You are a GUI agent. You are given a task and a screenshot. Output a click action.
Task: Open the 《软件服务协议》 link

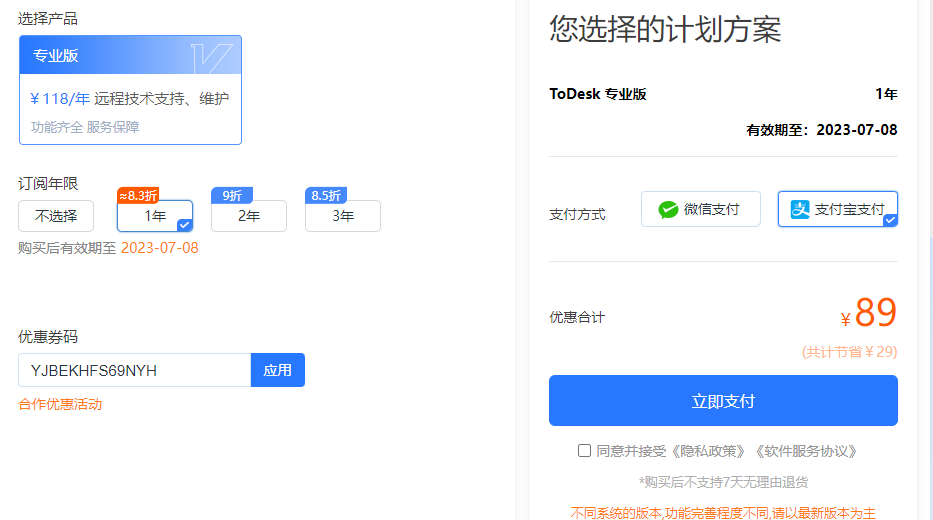[806, 451]
